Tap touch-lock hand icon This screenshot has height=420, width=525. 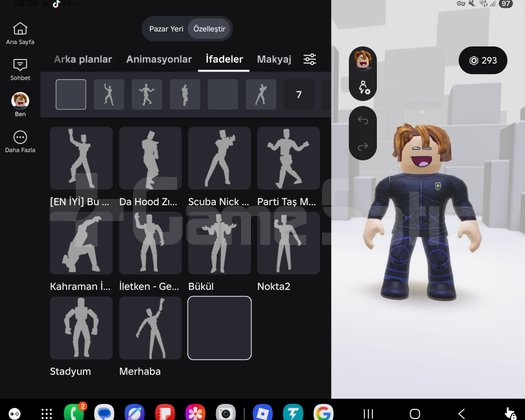coord(510,413)
